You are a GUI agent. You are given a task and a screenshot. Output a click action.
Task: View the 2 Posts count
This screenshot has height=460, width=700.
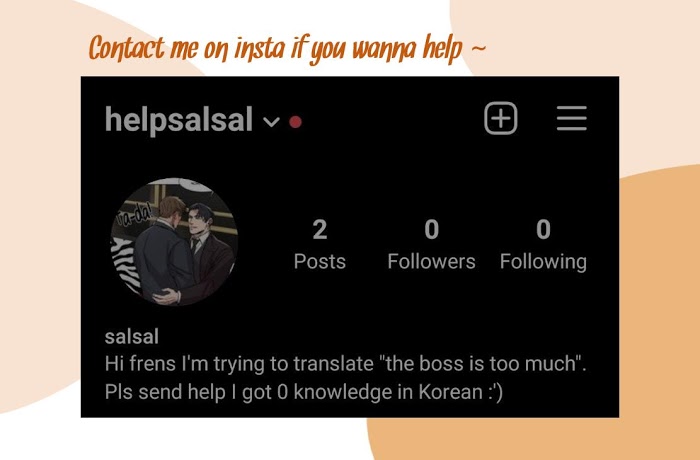[320, 244]
